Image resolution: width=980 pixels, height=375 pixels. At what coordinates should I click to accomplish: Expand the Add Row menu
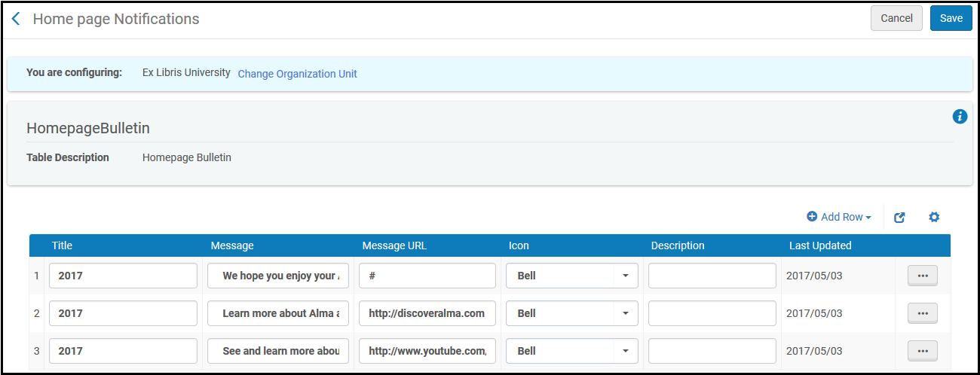click(838, 217)
